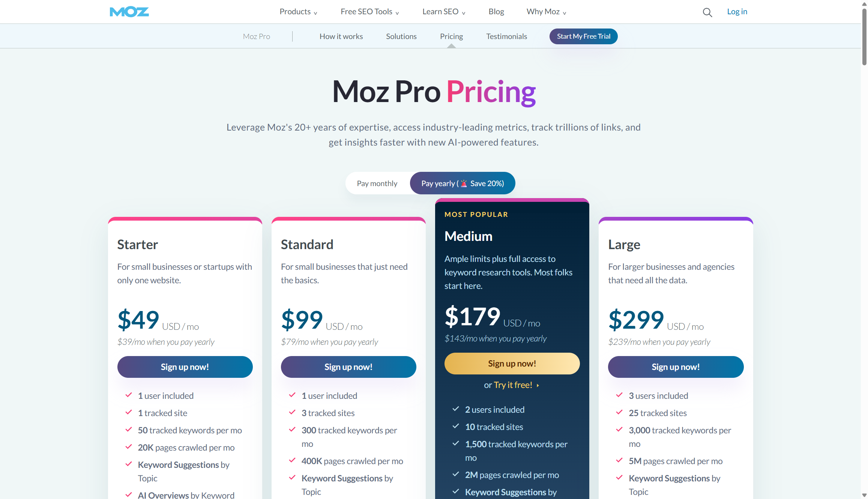This screenshot has height=499, width=868.
Task: Sign up for the Medium plan
Action: 512,363
